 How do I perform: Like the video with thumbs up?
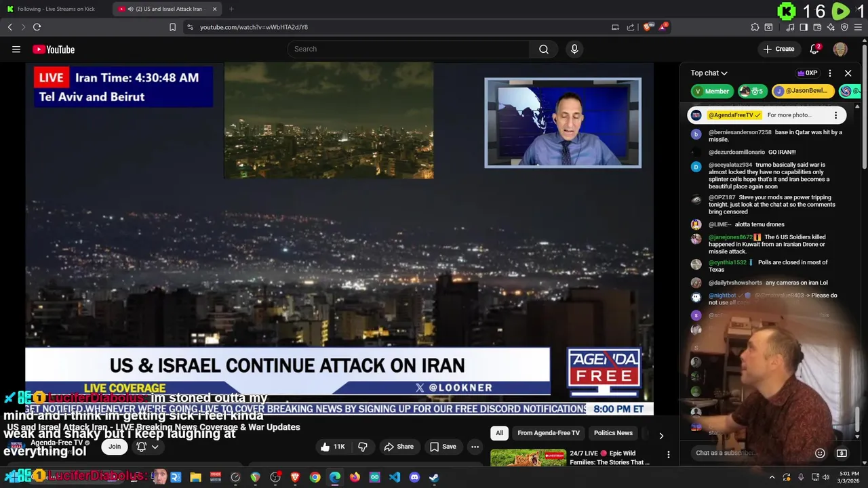tap(333, 447)
